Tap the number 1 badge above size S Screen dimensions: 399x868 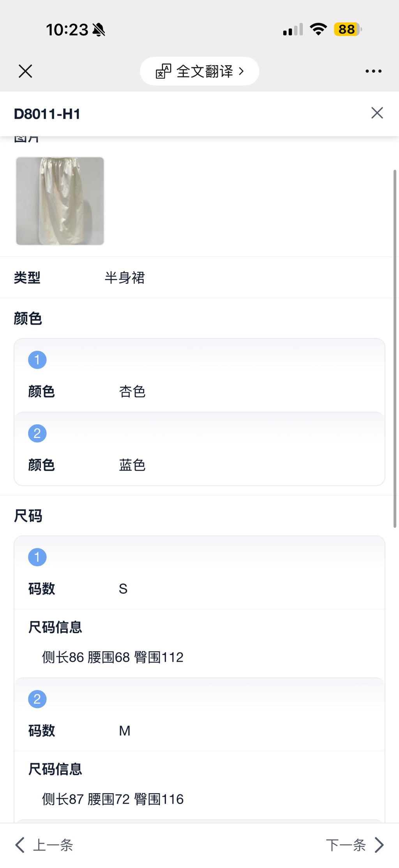37,557
